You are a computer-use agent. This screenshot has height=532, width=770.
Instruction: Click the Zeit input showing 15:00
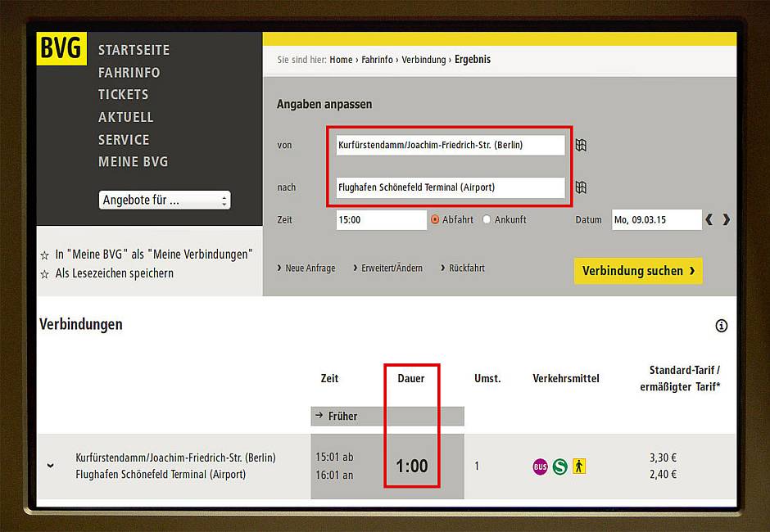[381, 219]
